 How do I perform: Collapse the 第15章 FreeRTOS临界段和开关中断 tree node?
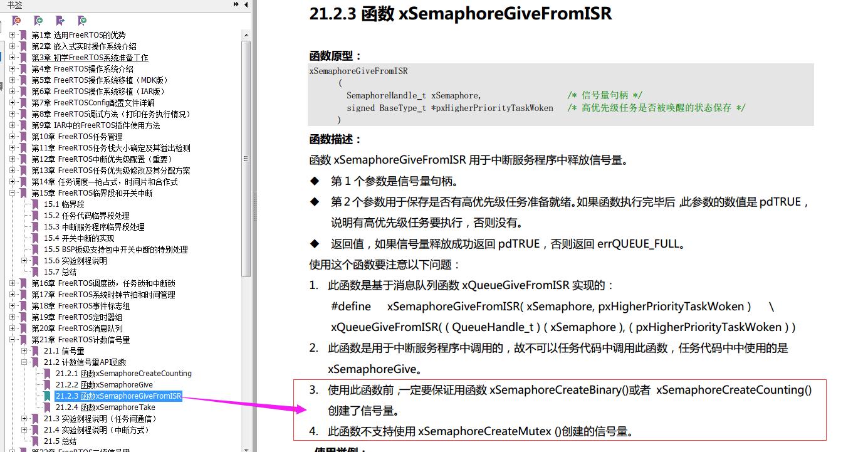point(13,193)
